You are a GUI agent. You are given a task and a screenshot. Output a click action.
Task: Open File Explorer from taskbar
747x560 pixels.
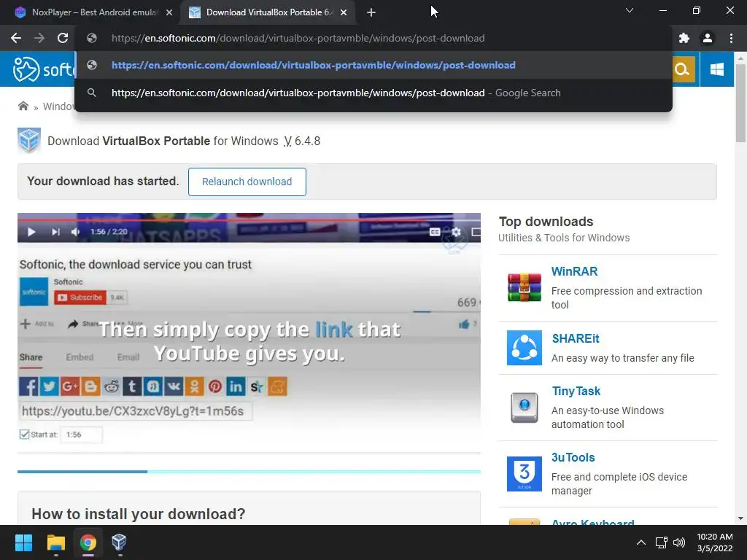click(x=55, y=542)
